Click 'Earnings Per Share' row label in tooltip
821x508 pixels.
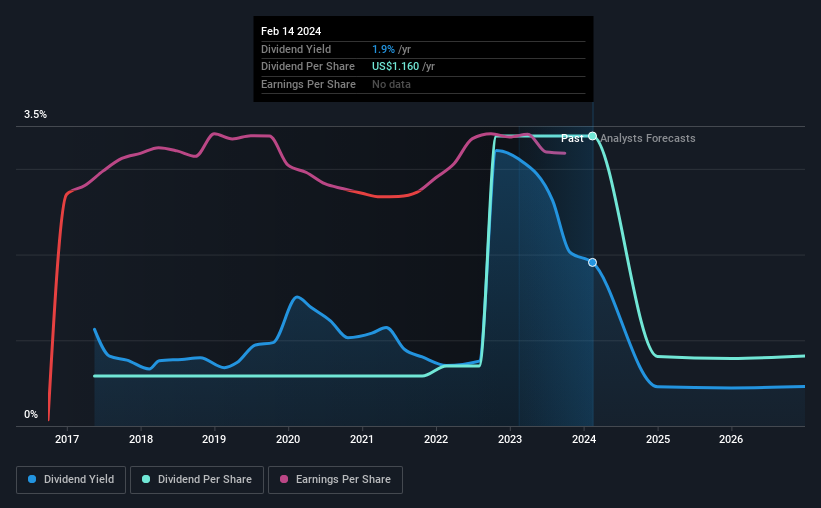click(308, 84)
